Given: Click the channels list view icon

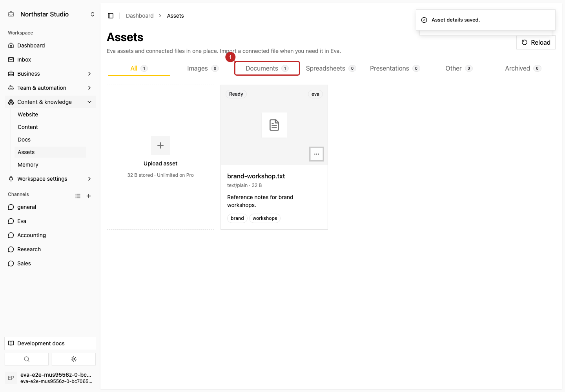Looking at the screenshot, I should (78, 196).
